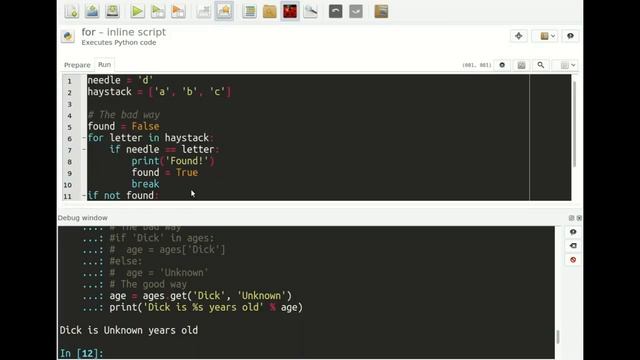Click the '# The good way' console comment
Screen dimensions: 640x360
pos(148,284)
